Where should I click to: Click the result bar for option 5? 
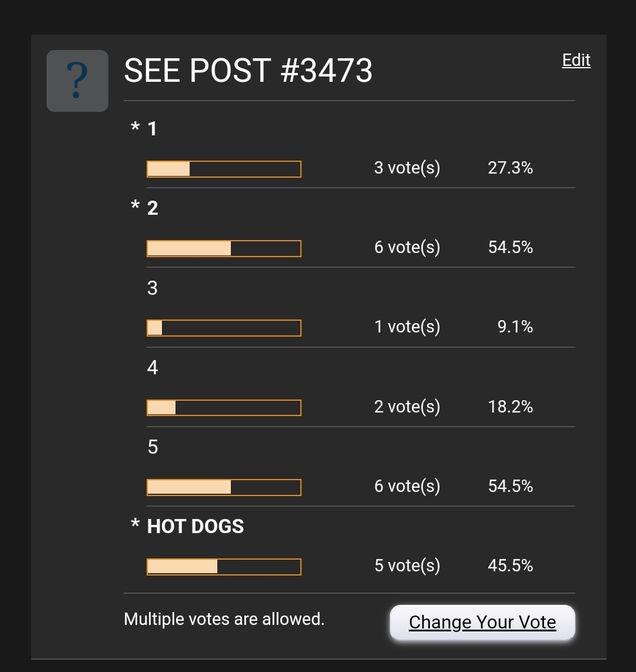click(x=224, y=487)
